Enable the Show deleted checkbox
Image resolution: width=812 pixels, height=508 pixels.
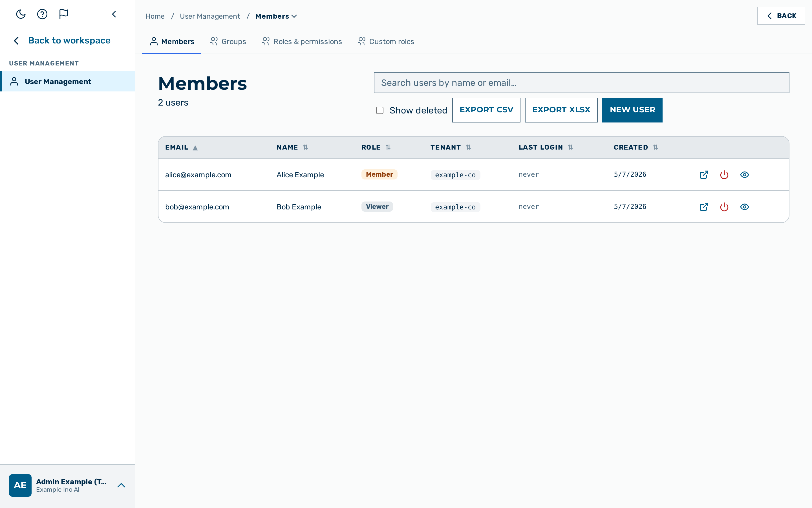coord(379,111)
